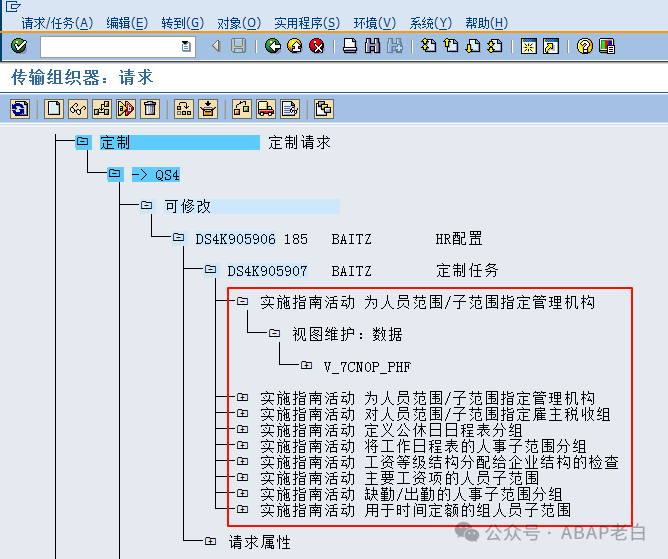Select the V_7CNOP_PHF view entry
Viewport: 668px width, 559px height.
pyautogui.click(x=367, y=367)
